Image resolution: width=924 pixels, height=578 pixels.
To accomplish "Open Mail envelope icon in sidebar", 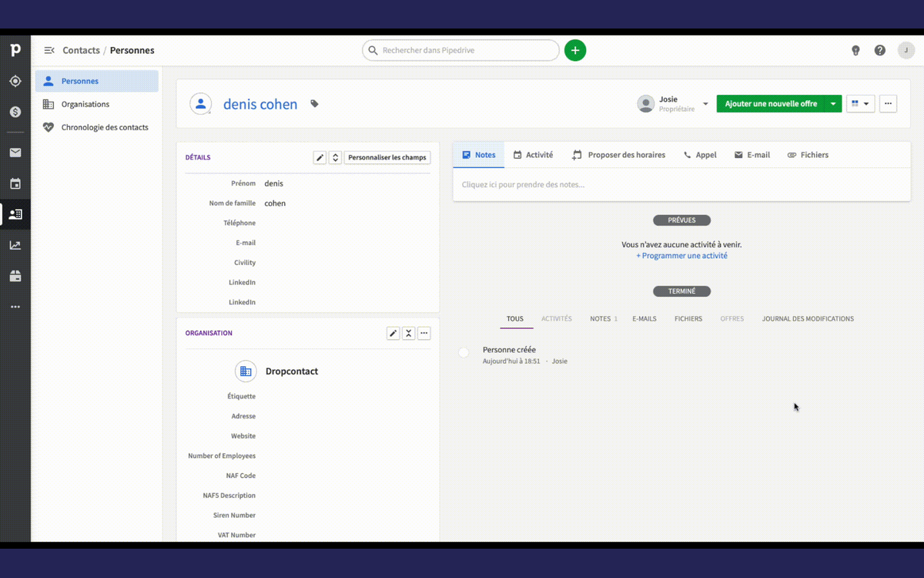I will click(15, 153).
